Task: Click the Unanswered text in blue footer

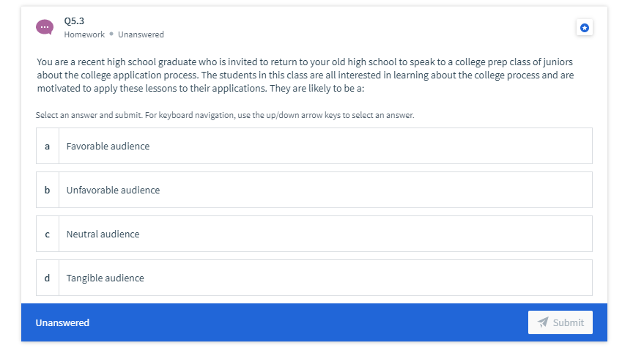Action: 62,322
